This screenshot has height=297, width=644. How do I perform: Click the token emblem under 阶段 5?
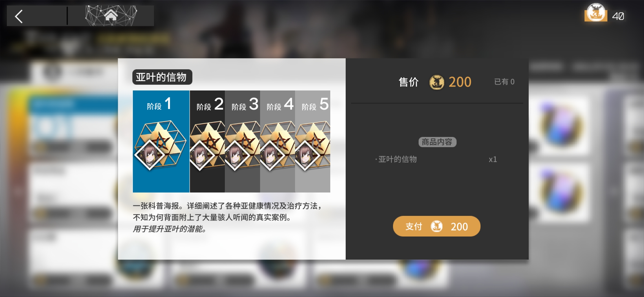[x=313, y=145]
